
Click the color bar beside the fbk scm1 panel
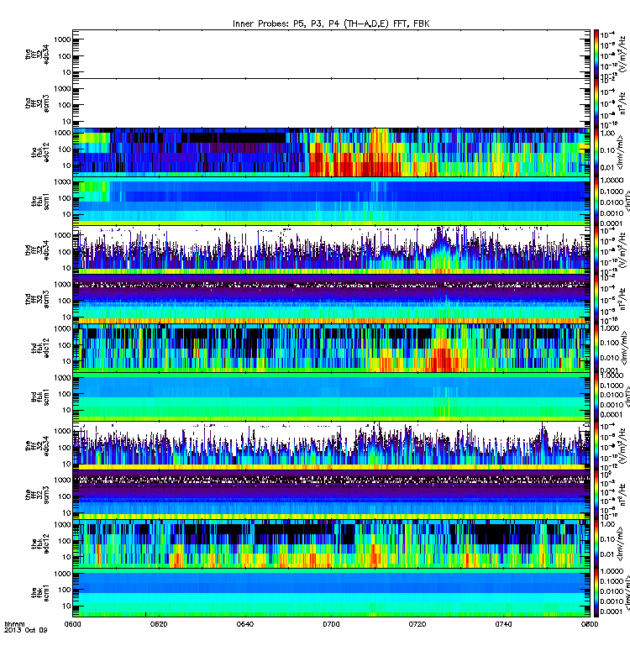coord(596,592)
